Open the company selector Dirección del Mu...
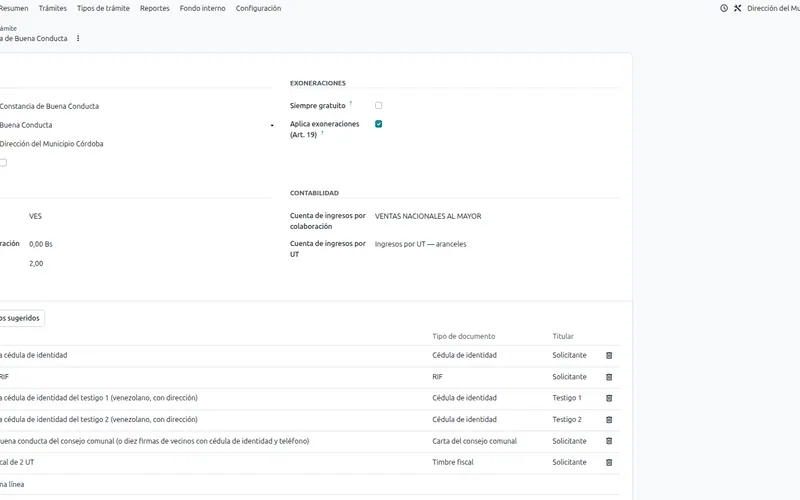This screenshot has height=500, width=800. tap(773, 8)
